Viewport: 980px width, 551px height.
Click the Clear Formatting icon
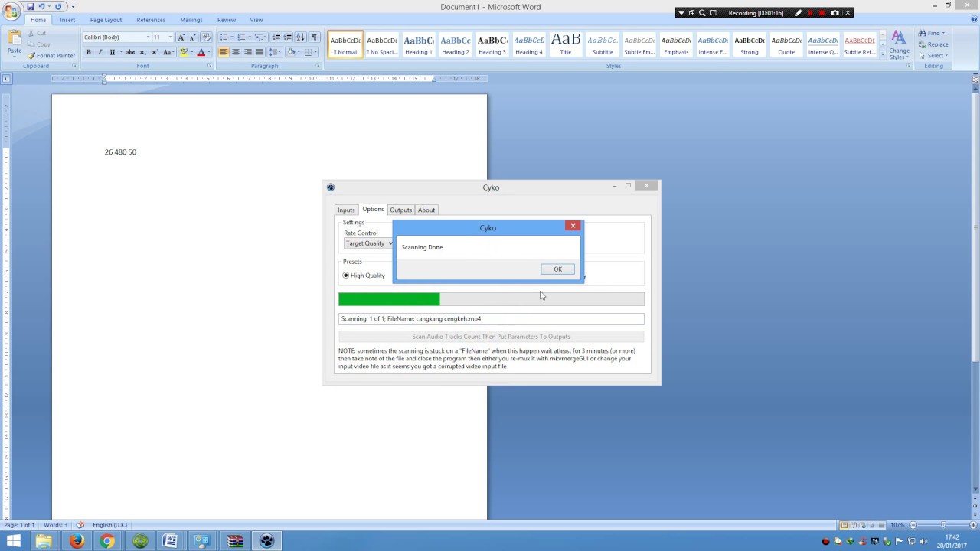point(205,37)
